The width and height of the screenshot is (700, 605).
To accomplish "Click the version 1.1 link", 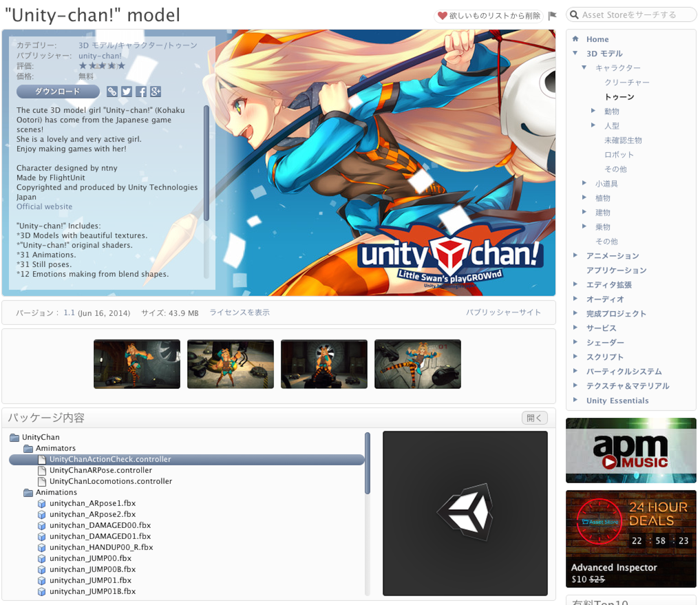I will coord(70,312).
